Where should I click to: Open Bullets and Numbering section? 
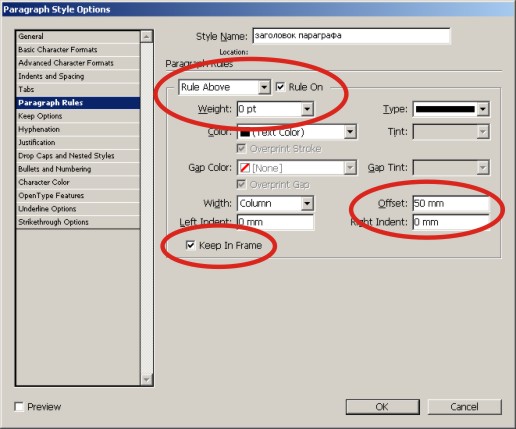pos(78,169)
